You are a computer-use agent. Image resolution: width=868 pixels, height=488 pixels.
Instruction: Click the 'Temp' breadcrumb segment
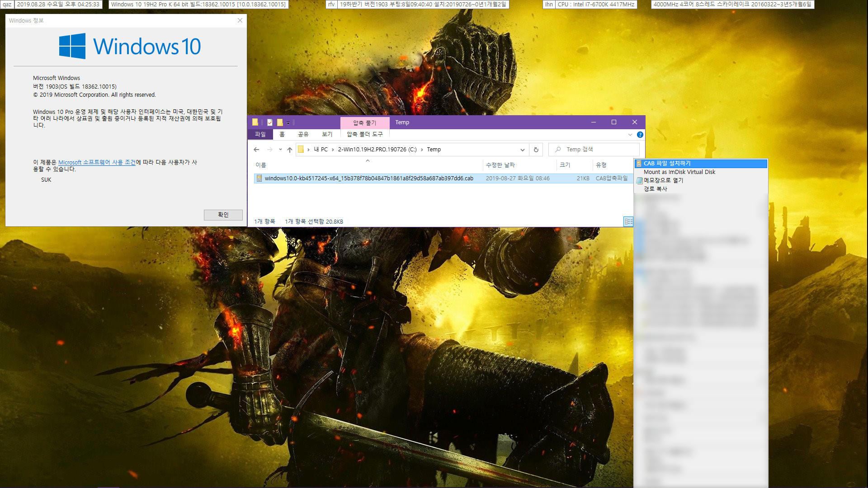click(434, 150)
